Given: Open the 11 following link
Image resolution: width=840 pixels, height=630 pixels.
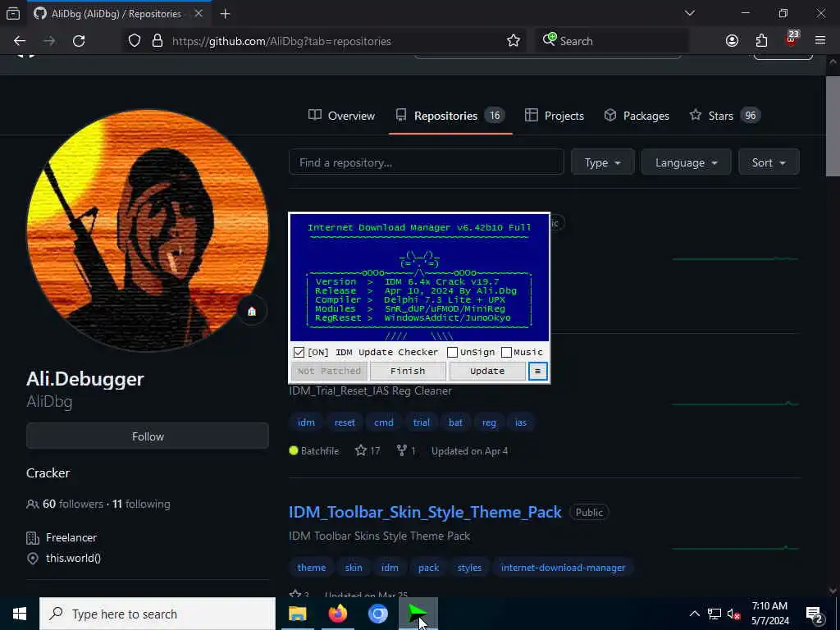Looking at the screenshot, I should [141, 504].
